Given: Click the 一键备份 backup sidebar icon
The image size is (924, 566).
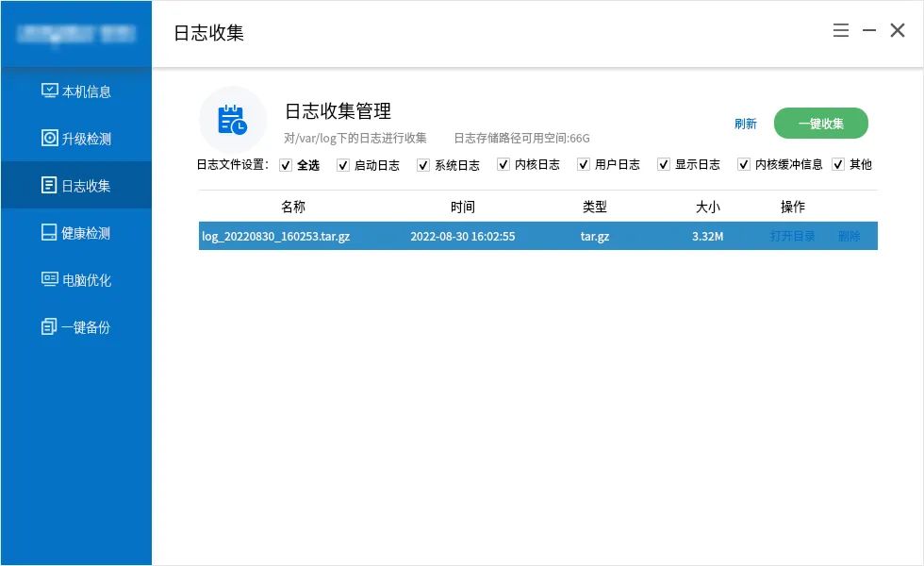Looking at the screenshot, I should click(50, 326).
